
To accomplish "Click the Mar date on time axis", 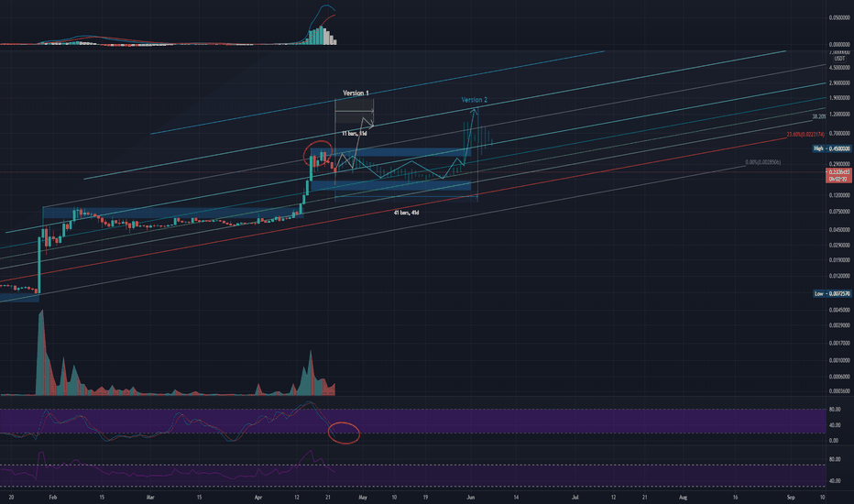I will [151, 497].
